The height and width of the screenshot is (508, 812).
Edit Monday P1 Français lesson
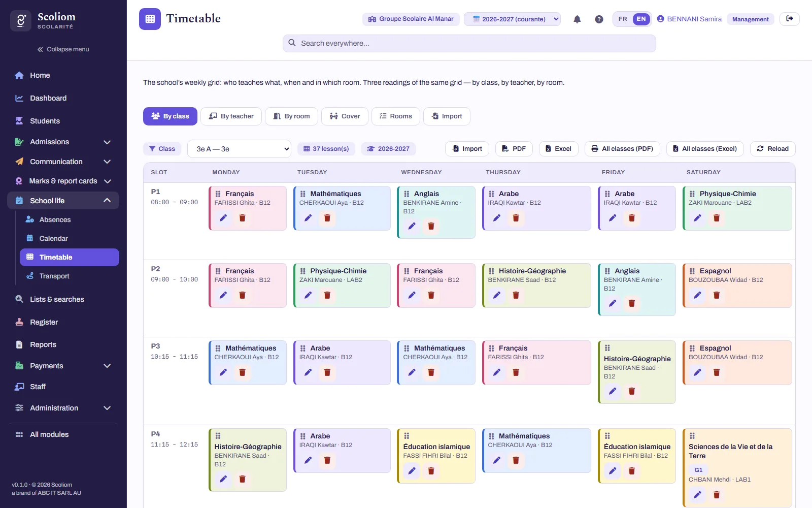pyautogui.click(x=223, y=218)
